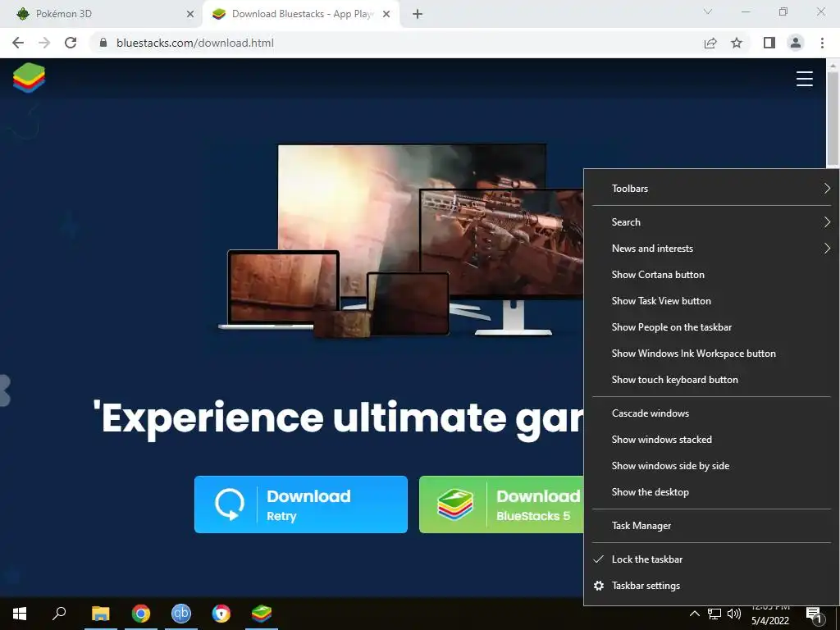Click the BlueStacks logo on the page
Viewport: 840px width, 630px height.
tap(29, 78)
